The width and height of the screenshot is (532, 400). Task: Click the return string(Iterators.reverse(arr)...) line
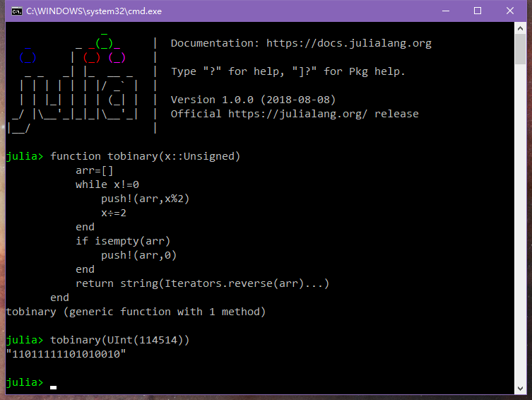coord(202,283)
